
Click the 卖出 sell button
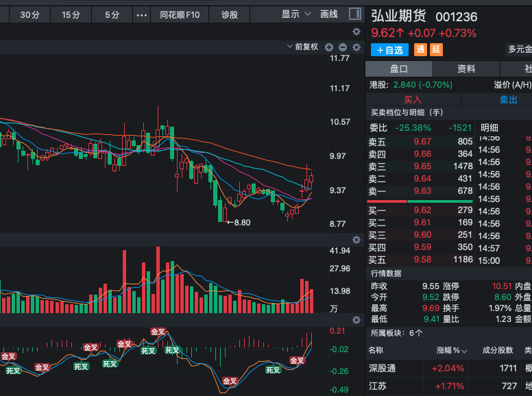(508, 99)
